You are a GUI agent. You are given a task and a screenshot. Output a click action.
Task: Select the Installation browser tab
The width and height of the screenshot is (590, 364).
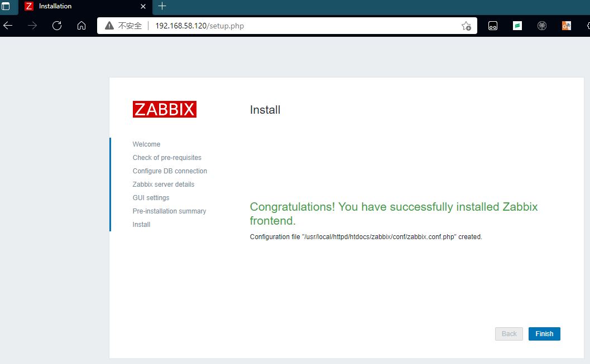[x=85, y=6]
